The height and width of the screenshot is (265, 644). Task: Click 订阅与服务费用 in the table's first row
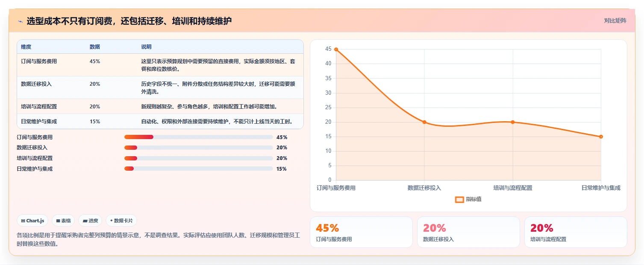[x=39, y=61]
